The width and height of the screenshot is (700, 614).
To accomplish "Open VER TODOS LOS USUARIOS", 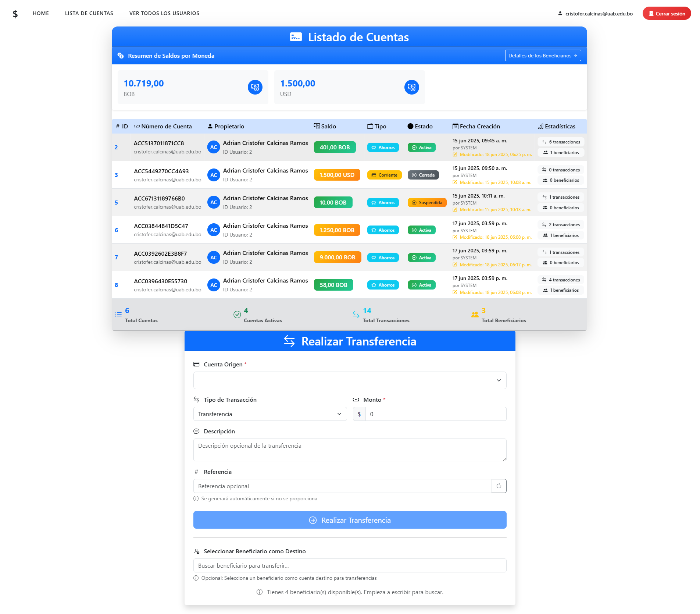I will [164, 13].
